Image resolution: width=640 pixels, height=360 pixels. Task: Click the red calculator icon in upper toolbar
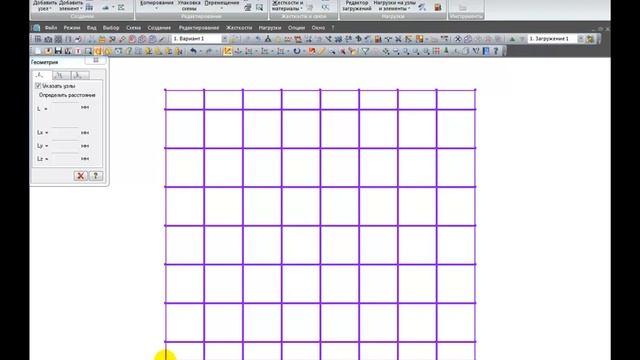tap(378, 39)
